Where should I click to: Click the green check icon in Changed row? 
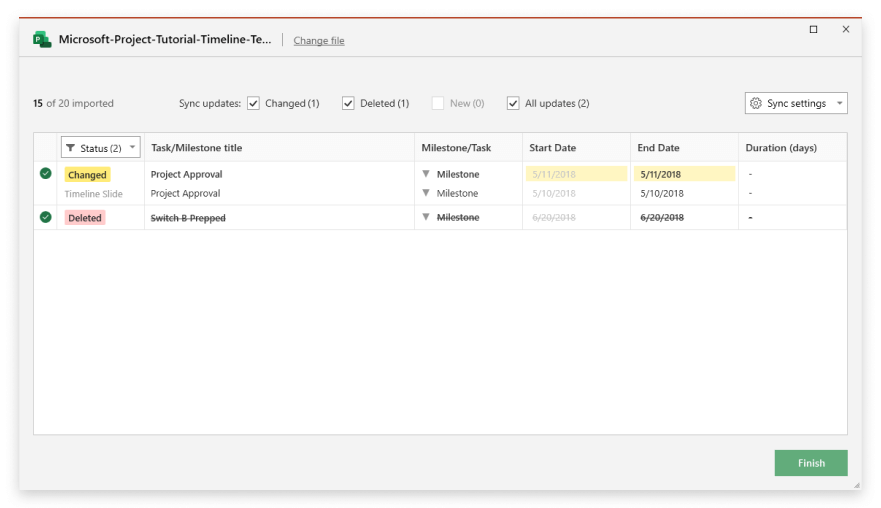45,174
